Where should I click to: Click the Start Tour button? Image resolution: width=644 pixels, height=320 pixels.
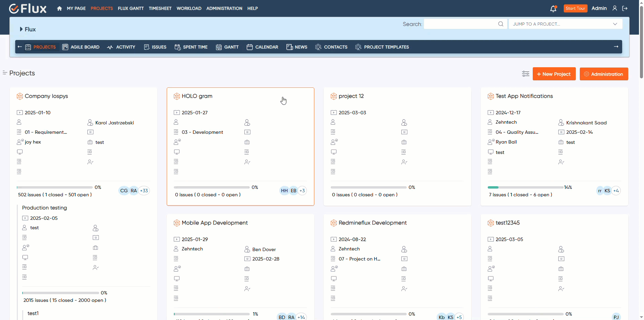575,8
